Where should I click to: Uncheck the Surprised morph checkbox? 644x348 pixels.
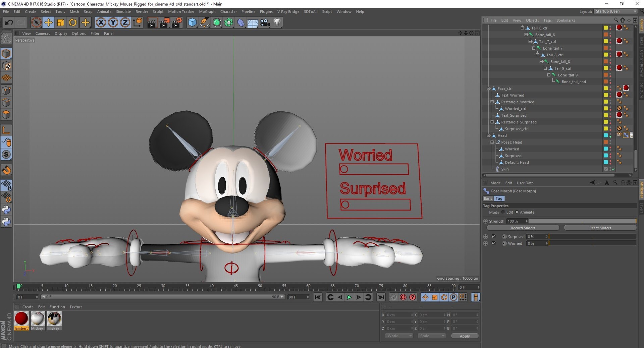(x=494, y=236)
